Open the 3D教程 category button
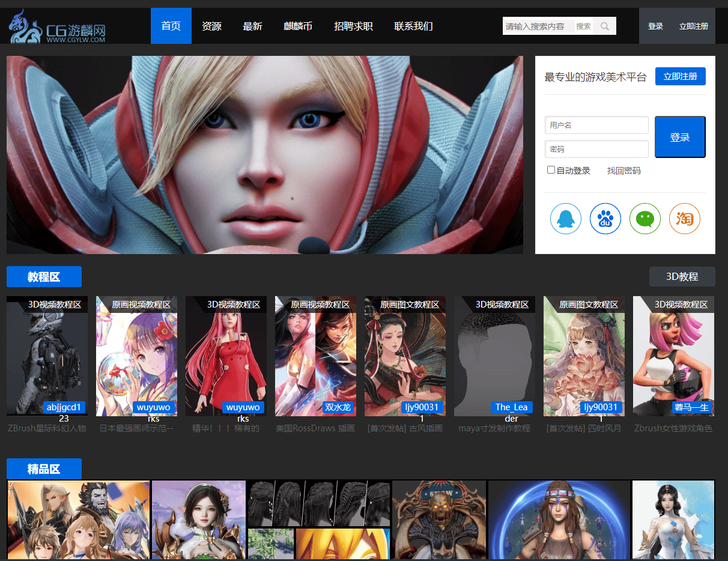Image resolution: width=728 pixels, height=561 pixels. (682, 276)
